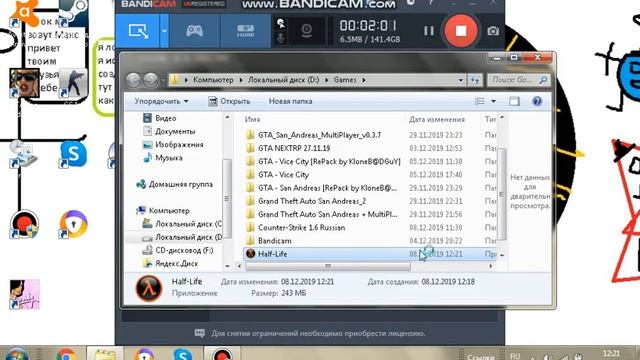640x360 pixels.
Task: Focus the Explorer search field
Action: pyautogui.click(x=518, y=80)
